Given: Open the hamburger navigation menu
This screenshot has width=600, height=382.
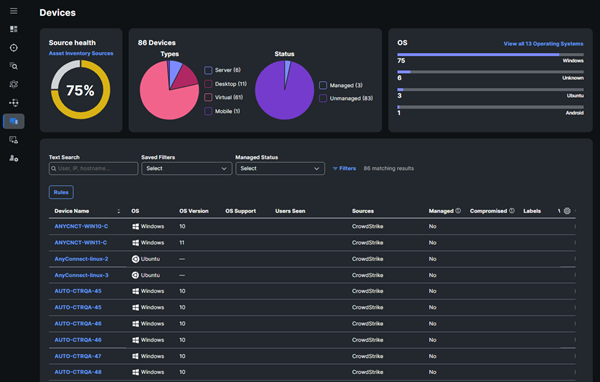Looking at the screenshot, I should pos(14,11).
